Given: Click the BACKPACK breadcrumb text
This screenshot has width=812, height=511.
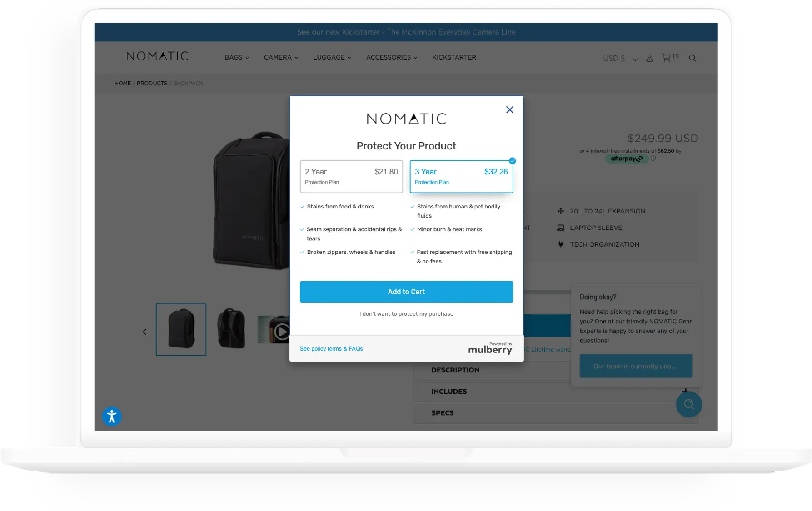Looking at the screenshot, I should click(x=188, y=83).
